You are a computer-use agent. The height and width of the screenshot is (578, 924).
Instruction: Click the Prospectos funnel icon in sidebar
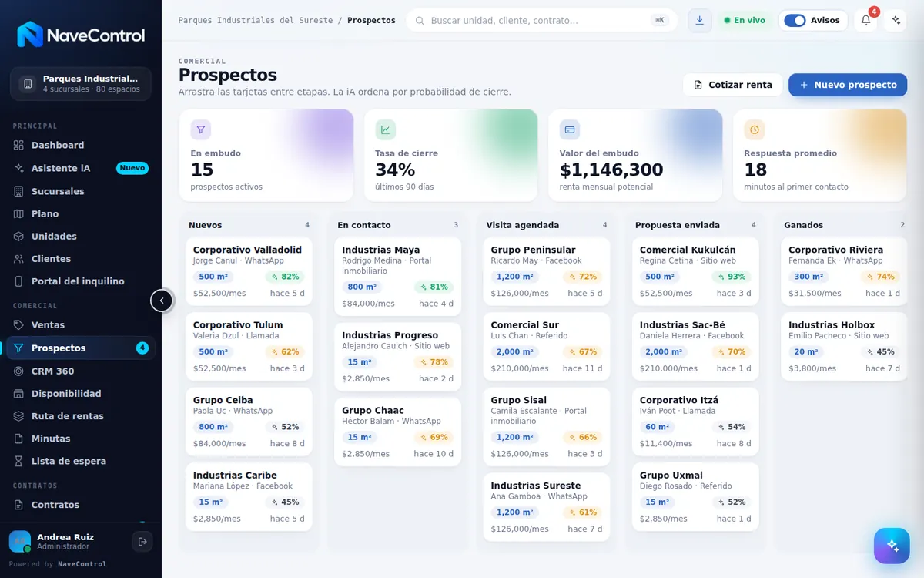[x=19, y=348]
